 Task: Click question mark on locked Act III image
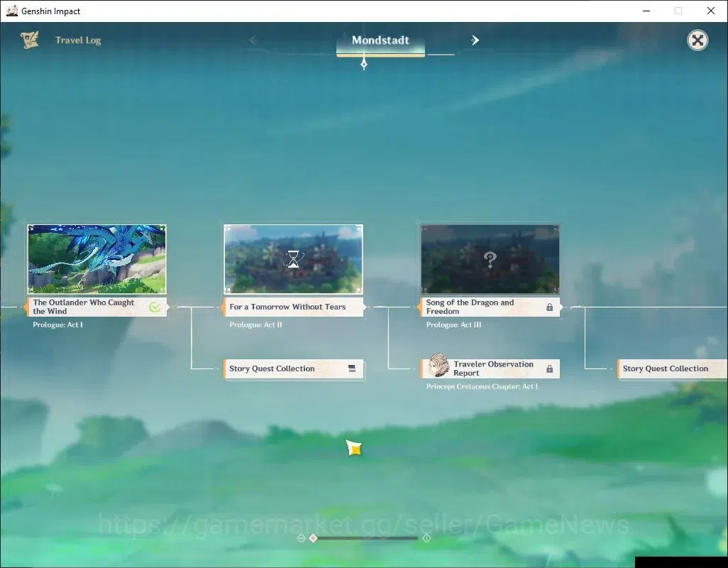click(490, 260)
